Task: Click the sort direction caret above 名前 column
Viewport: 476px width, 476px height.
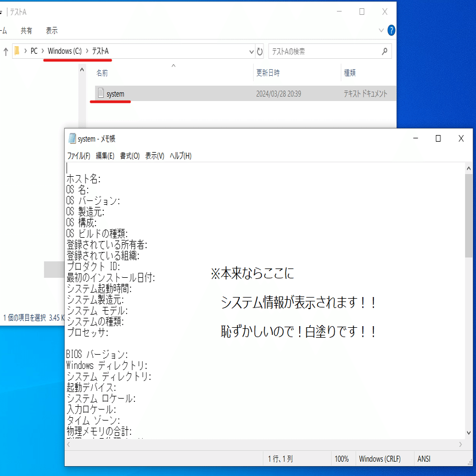Action: (172, 64)
